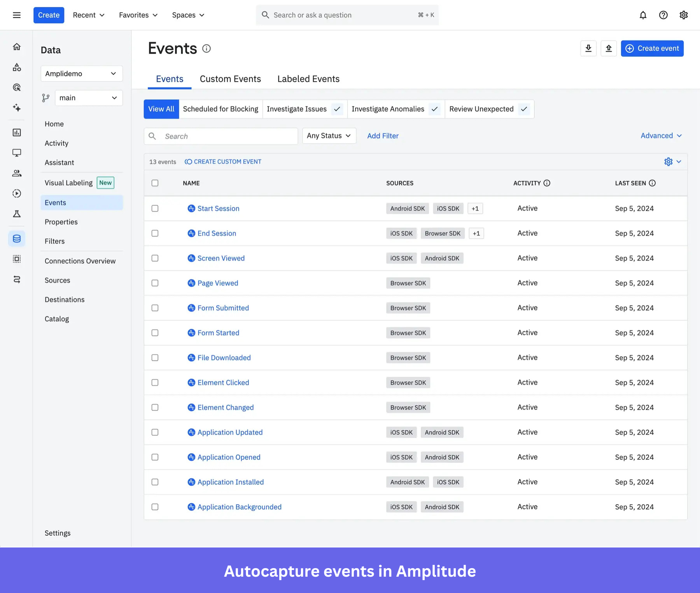The height and width of the screenshot is (593, 700).
Task: Open the settings gear in top bar
Action: click(684, 15)
